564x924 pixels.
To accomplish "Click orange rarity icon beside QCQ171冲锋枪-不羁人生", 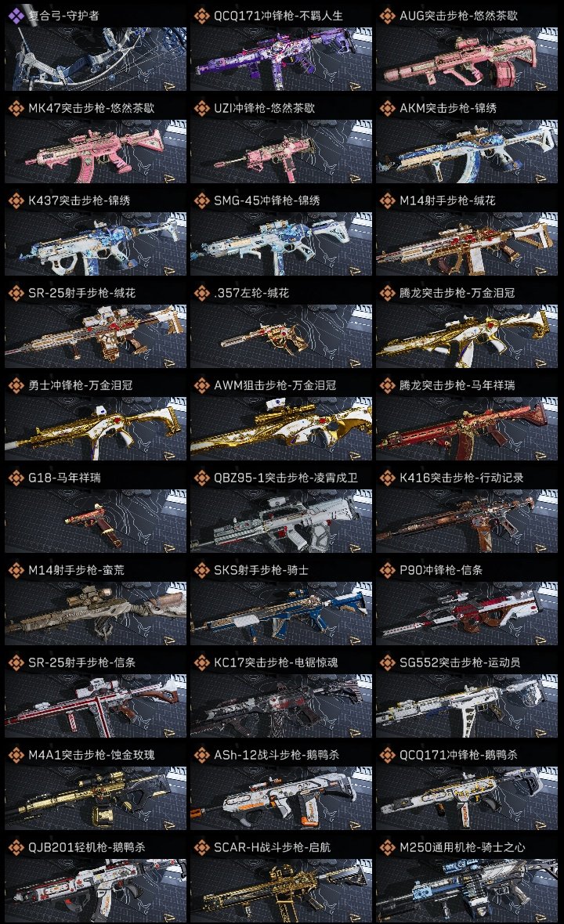I will [201, 16].
